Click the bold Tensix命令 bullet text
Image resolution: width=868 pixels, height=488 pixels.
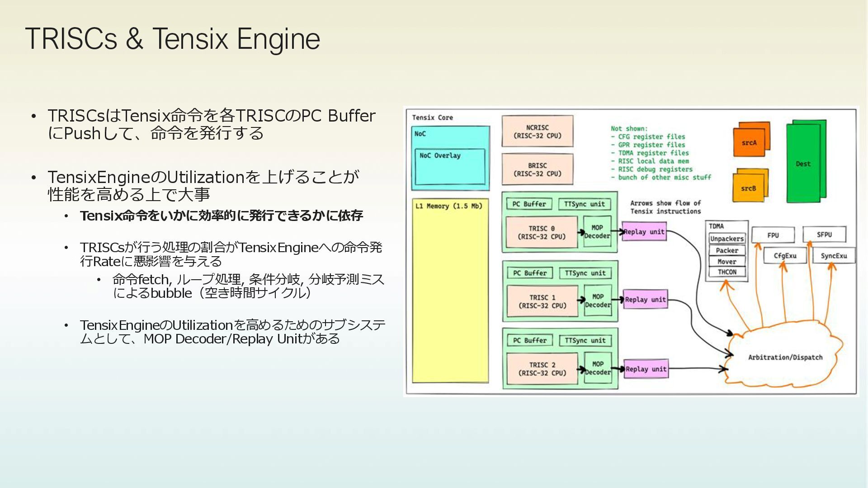point(221,216)
